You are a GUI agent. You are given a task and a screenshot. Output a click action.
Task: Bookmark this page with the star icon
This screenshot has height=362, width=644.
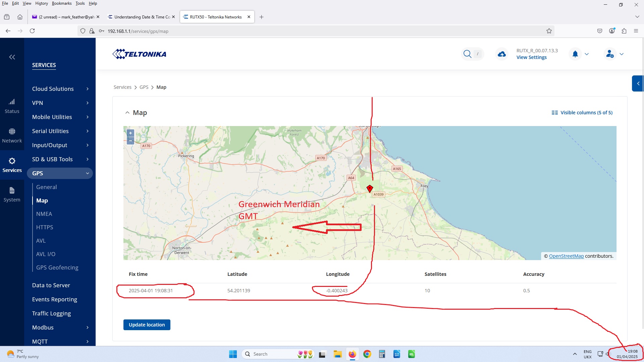(549, 31)
